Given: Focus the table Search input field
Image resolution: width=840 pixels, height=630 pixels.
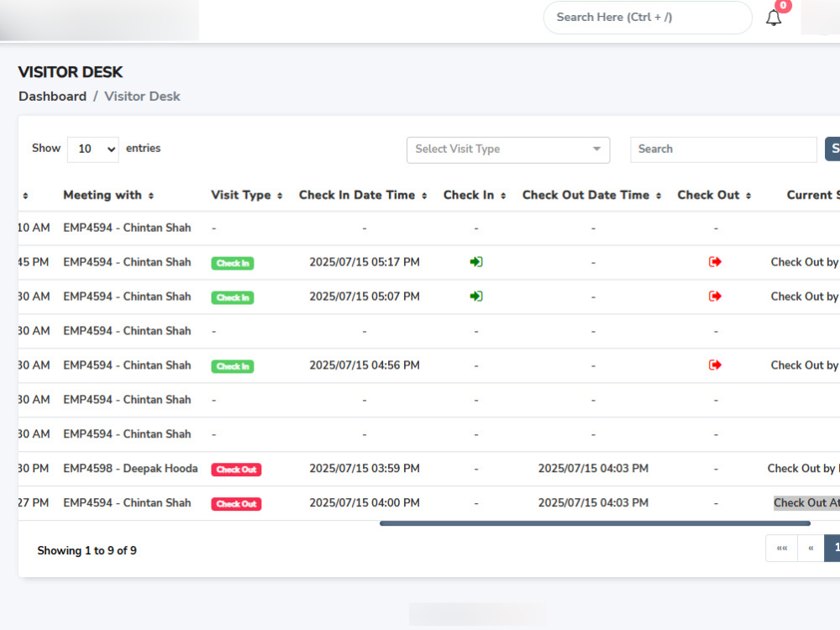Looking at the screenshot, I should point(723,150).
